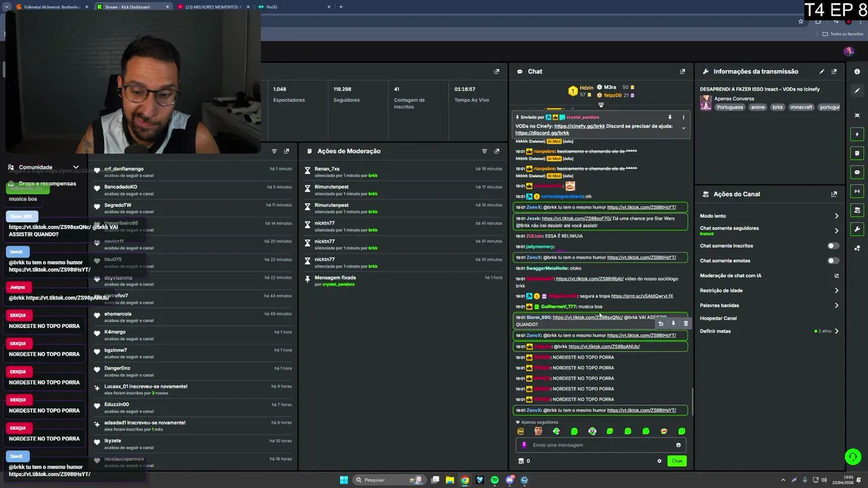Expand Modo lento settings
Screen dimensions: 868x488
coord(836,216)
